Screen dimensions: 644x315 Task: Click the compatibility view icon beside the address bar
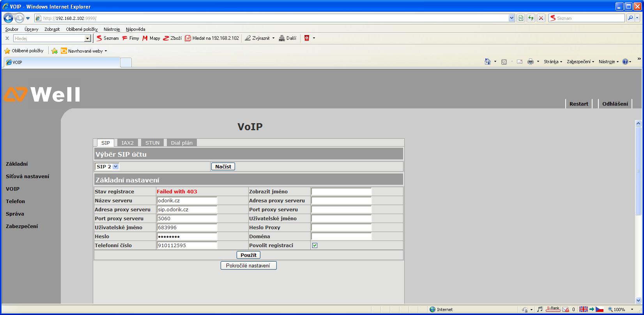[521, 18]
